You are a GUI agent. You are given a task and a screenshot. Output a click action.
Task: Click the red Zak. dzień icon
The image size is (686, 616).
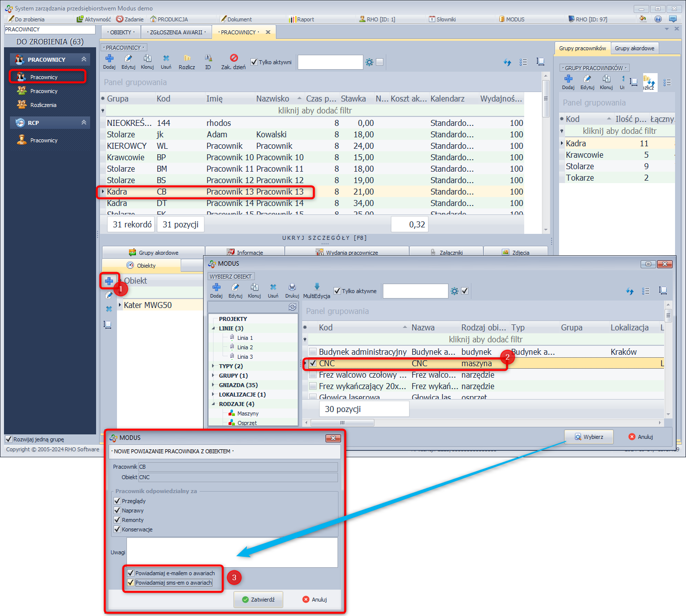pos(233,58)
